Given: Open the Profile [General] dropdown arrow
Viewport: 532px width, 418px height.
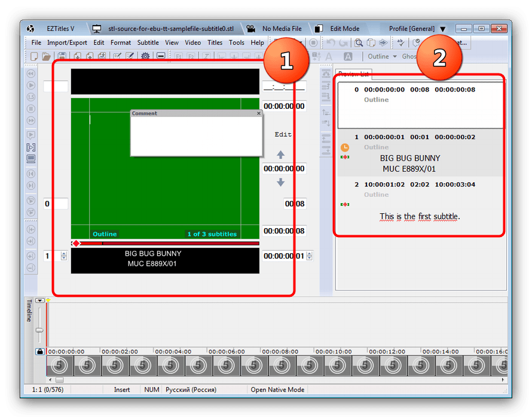Looking at the screenshot, I should tap(442, 29).
